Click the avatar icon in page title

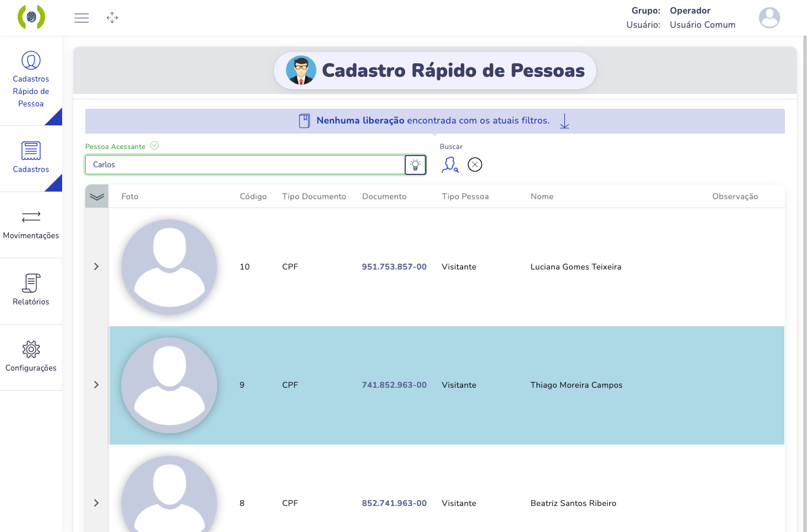(x=301, y=70)
